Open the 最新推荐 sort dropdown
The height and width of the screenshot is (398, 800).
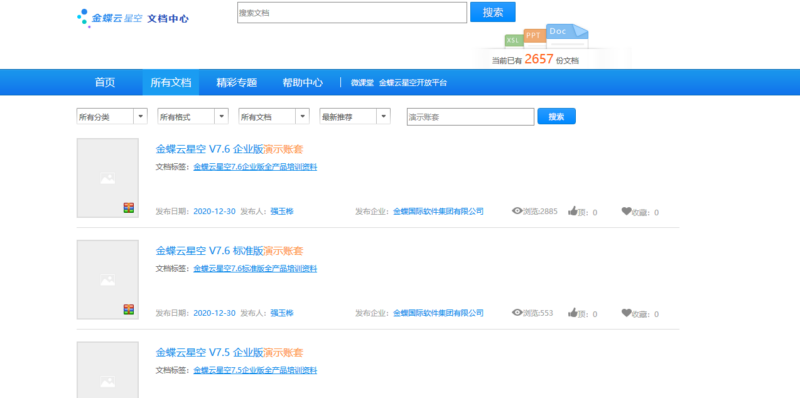coord(355,116)
